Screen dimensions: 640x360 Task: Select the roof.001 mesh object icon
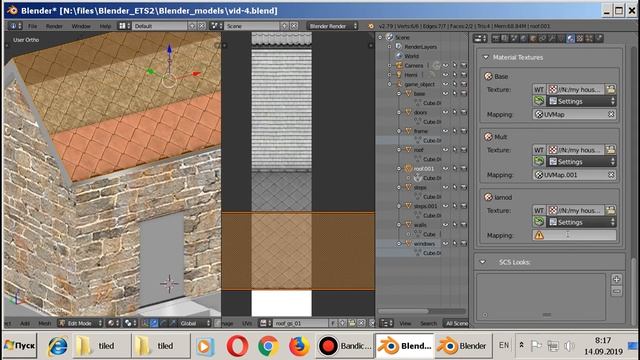click(x=408, y=169)
